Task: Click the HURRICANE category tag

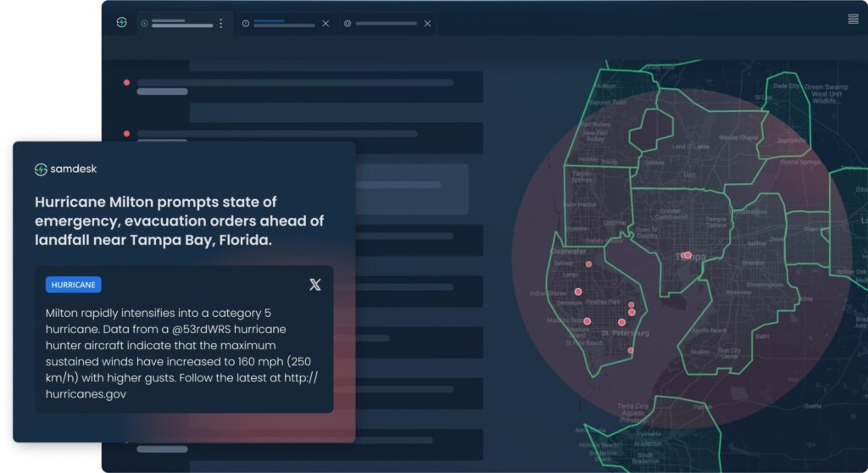Action: [73, 285]
